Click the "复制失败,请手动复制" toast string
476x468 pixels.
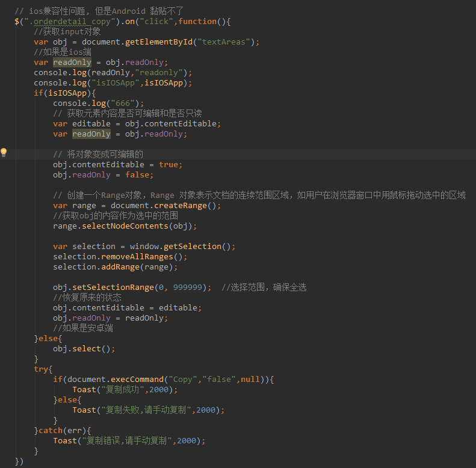(146, 410)
